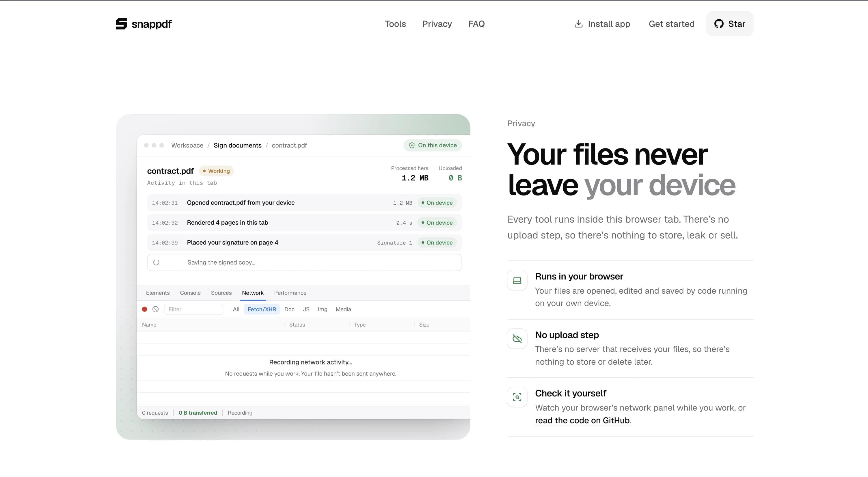Select the Network devtools tab
Screen dimensions: 868x477
pyautogui.click(x=253, y=293)
